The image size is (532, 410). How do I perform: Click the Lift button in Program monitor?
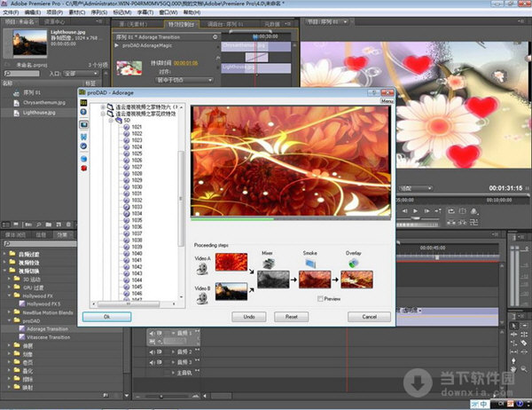pyautogui.click(x=451, y=223)
